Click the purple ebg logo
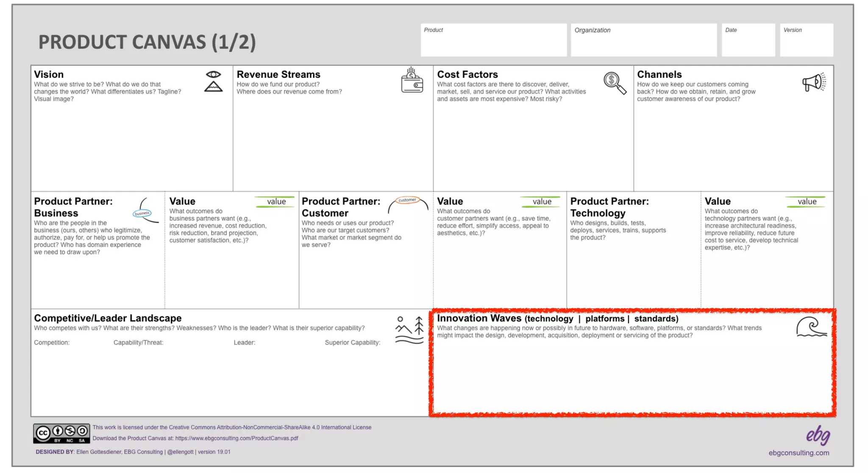The height and width of the screenshot is (473, 868). click(818, 435)
